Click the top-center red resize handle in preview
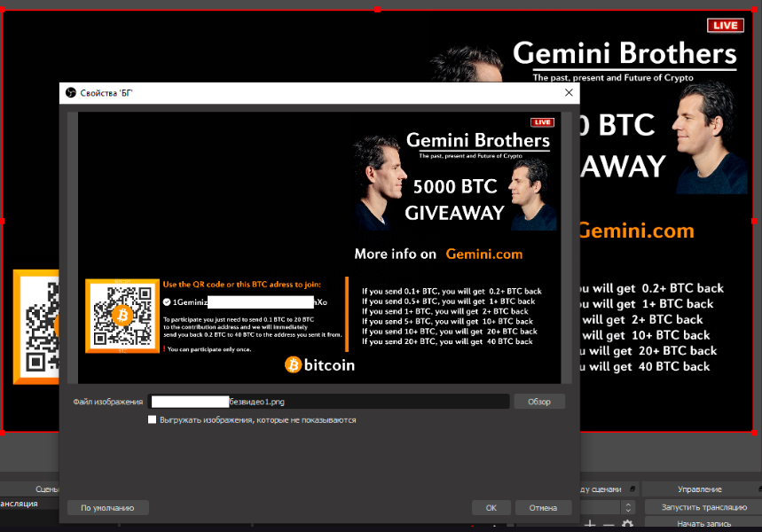The width and height of the screenshot is (762, 532). coord(378,10)
